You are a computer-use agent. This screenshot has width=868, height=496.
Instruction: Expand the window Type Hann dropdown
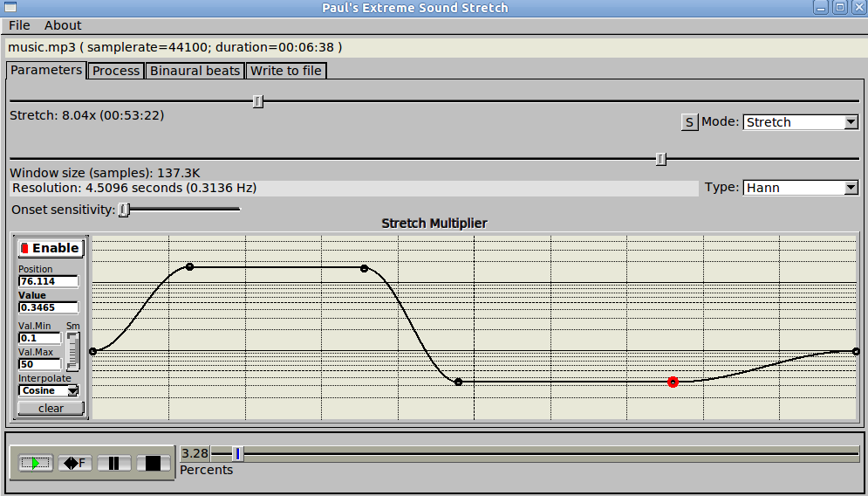pyautogui.click(x=801, y=188)
